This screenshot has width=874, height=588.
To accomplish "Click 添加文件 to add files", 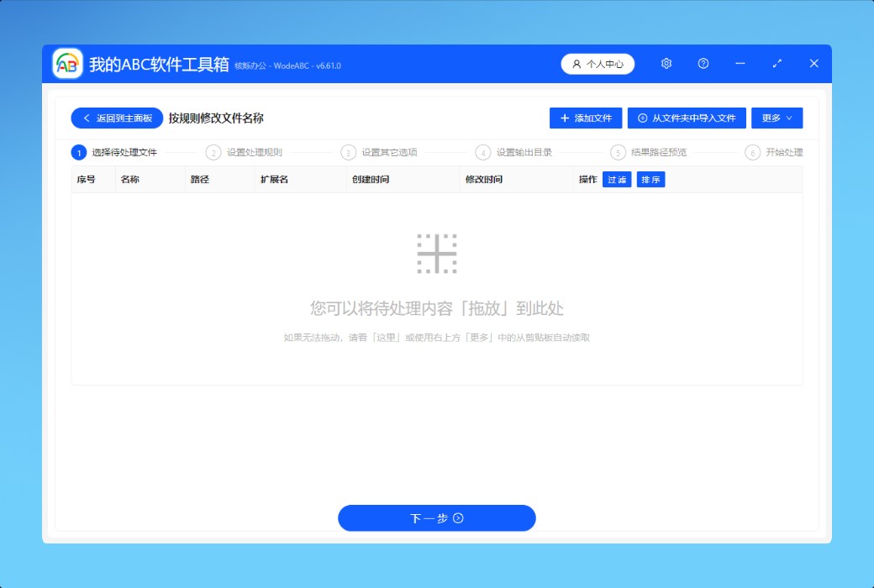I will [x=586, y=118].
